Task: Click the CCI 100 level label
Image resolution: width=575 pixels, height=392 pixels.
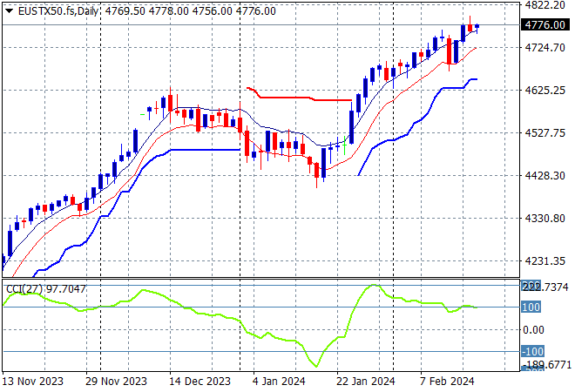Action: 531,307
